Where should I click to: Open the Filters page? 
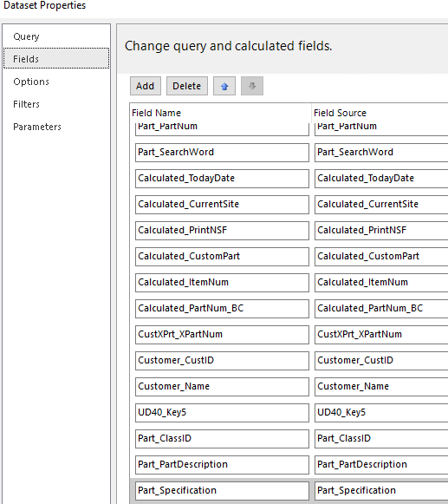(x=26, y=104)
